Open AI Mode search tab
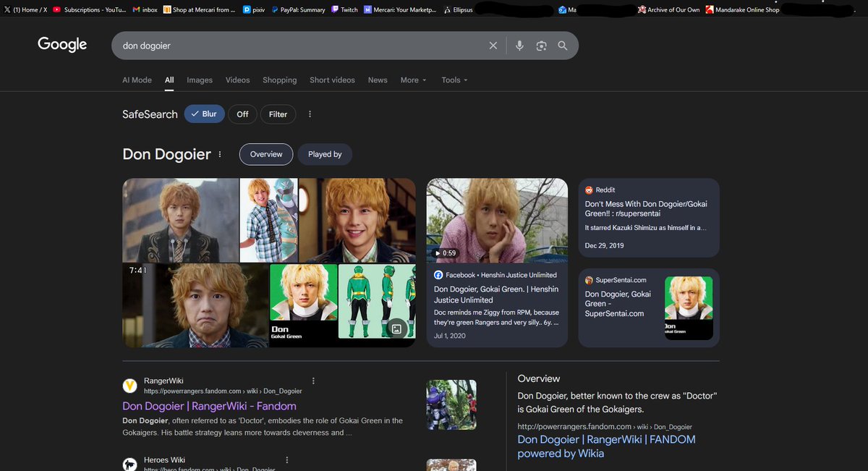This screenshot has width=868, height=471. tap(137, 80)
